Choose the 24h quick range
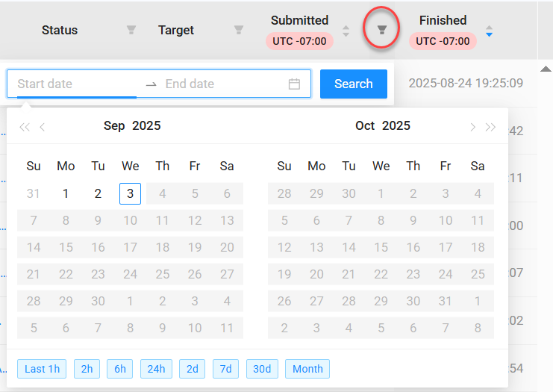This screenshot has height=392, width=553. point(155,369)
